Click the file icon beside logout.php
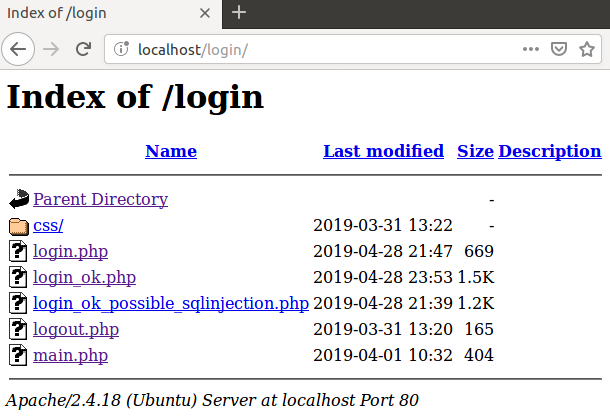 click(18, 329)
